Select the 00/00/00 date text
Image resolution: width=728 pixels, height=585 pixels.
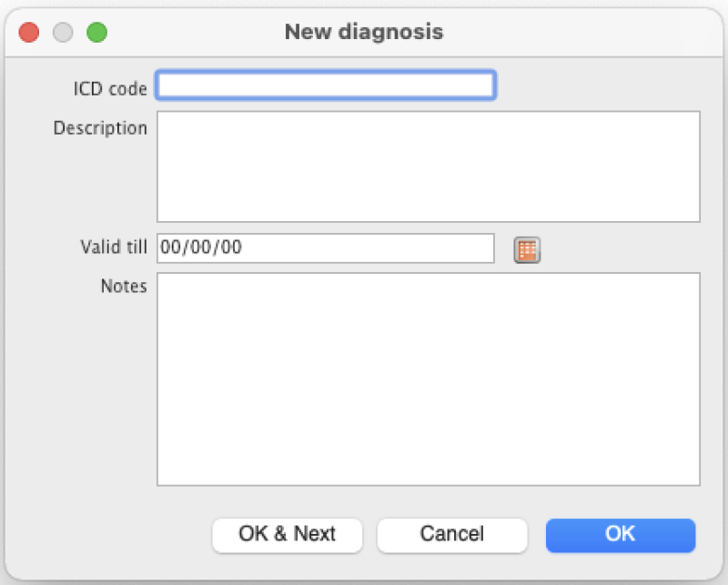tap(202, 247)
